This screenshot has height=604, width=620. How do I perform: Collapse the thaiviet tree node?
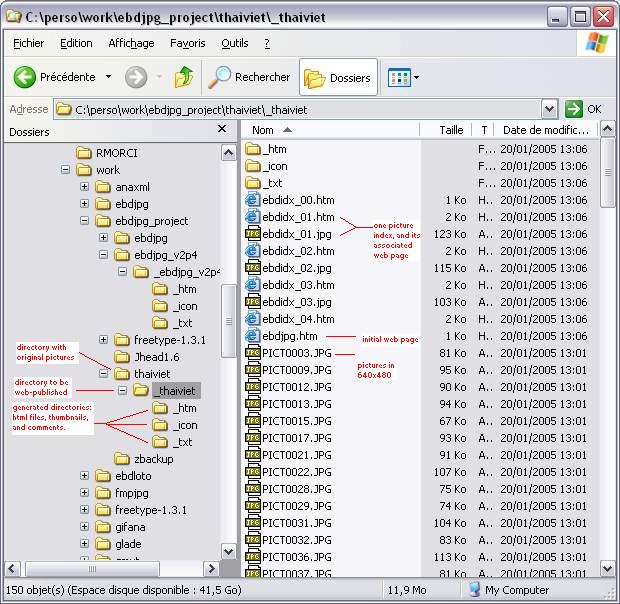(103, 374)
